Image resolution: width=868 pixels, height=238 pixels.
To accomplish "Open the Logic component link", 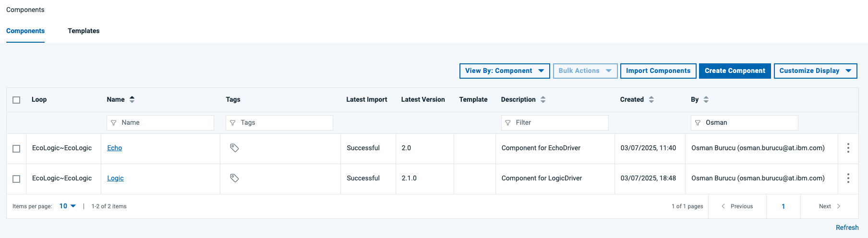I will pos(115,178).
